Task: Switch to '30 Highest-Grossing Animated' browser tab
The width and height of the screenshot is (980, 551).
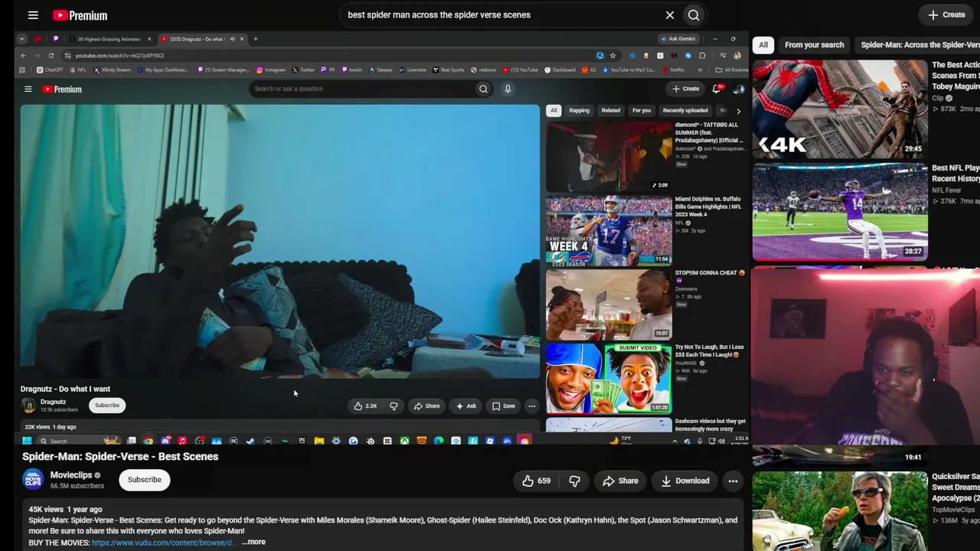Action: [x=110, y=39]
